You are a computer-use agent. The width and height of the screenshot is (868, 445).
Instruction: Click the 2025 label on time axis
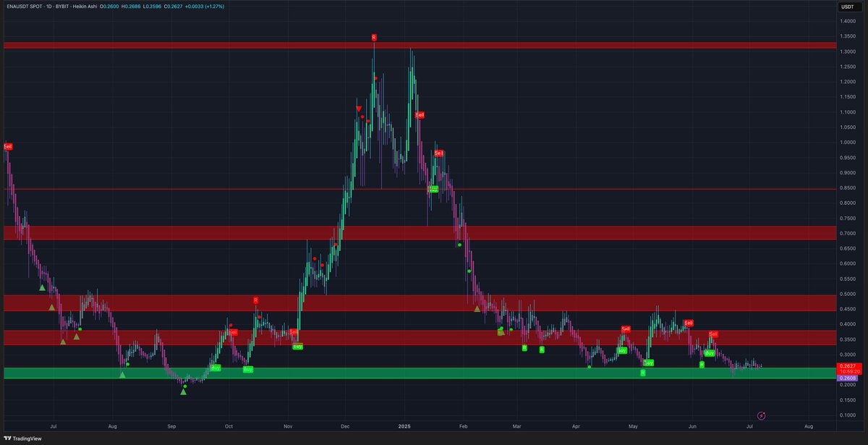tap(404, 428)
